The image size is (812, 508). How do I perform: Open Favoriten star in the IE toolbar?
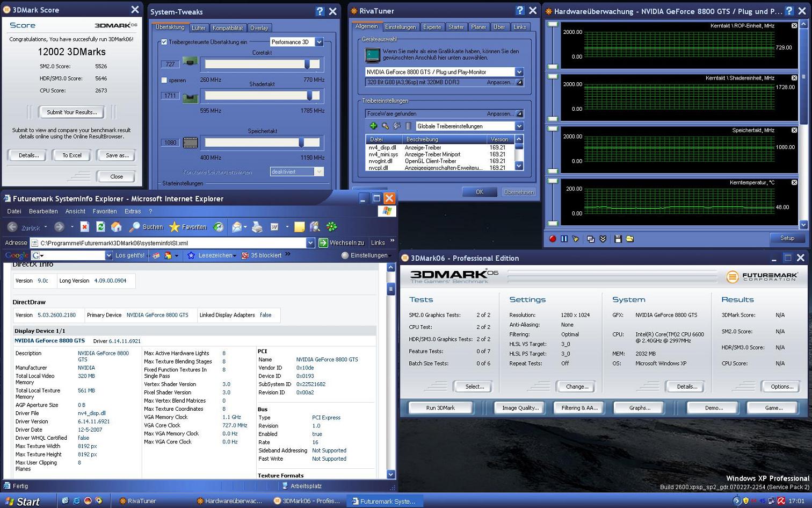tap(187, 227)
